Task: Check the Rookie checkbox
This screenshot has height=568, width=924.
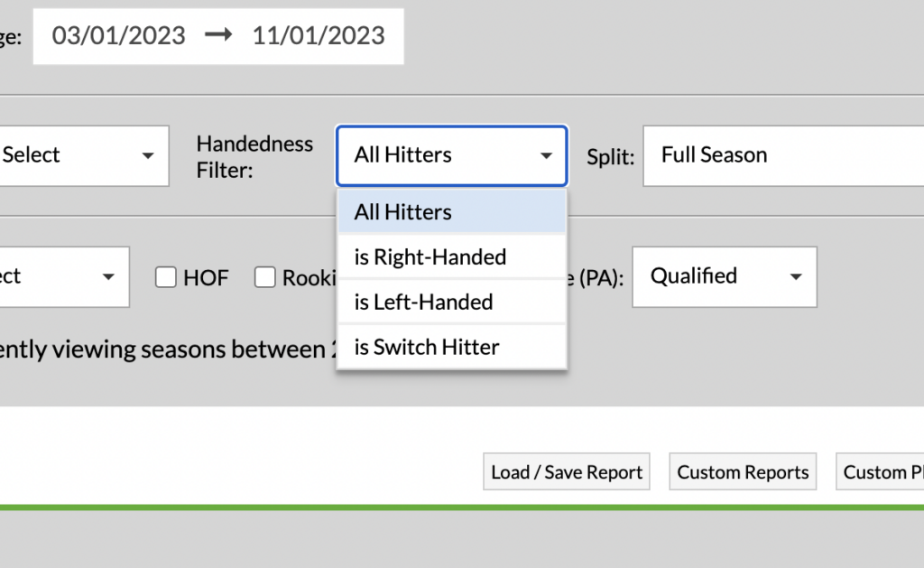Action: click(x=265, y=277)
